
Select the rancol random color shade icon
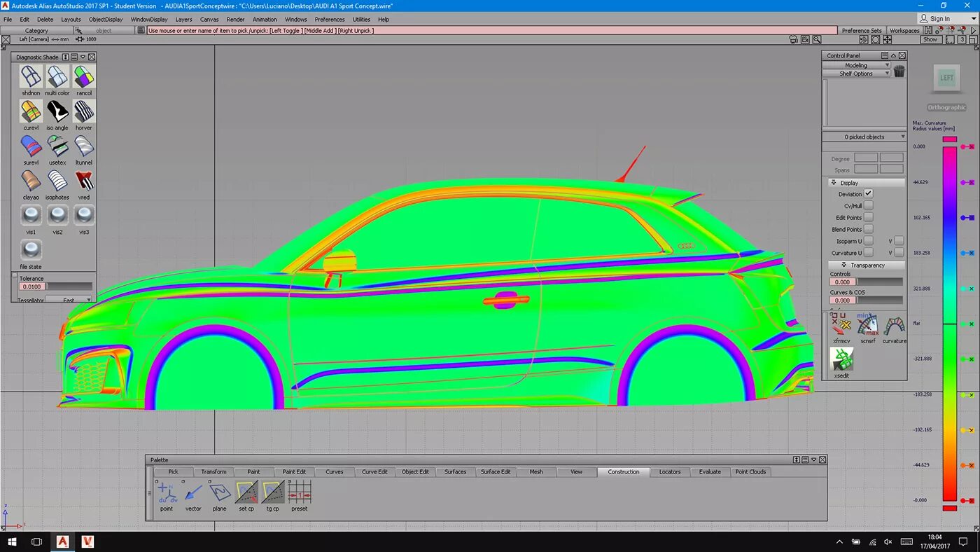click(x=84, y=76)
